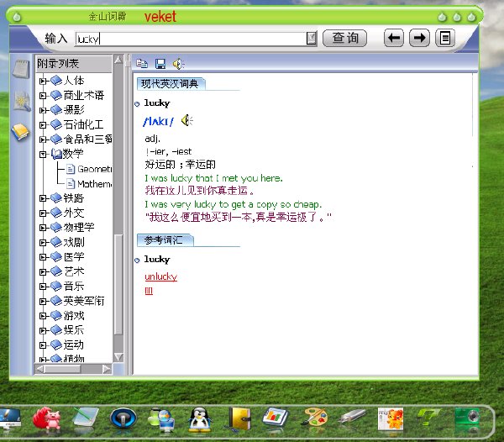This screenshot has height=442, width=504.
Task: Click the back arrow button
Action: 394,39
